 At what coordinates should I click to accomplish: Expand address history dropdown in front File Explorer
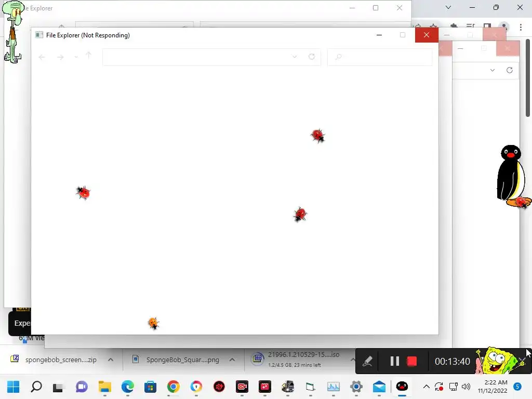click(x=295, y=57)
